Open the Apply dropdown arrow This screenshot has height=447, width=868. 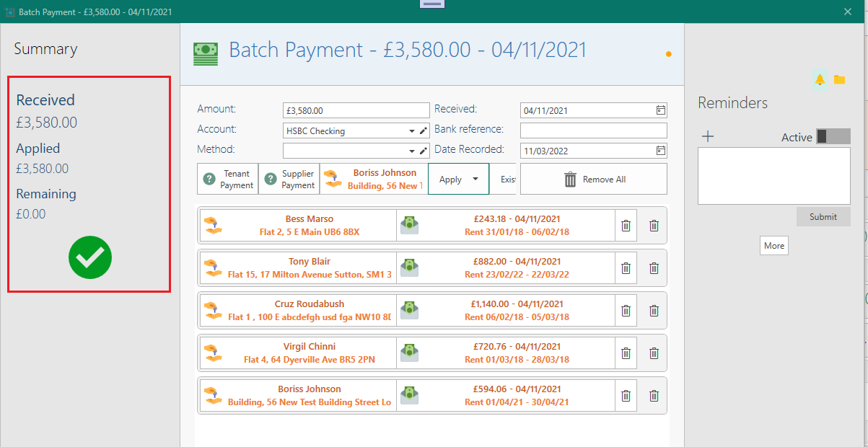point(475,180)
